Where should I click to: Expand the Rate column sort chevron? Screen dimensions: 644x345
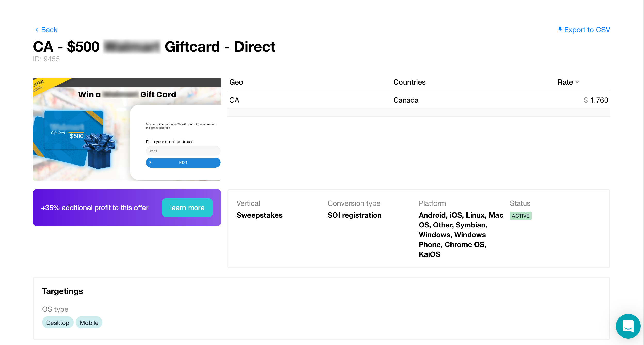coord(577,82)
